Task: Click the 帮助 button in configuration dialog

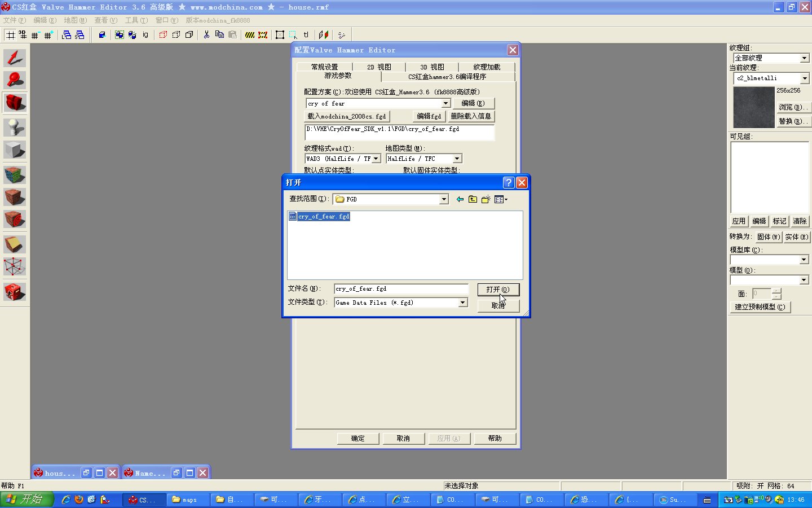Action: pos(495,439)
